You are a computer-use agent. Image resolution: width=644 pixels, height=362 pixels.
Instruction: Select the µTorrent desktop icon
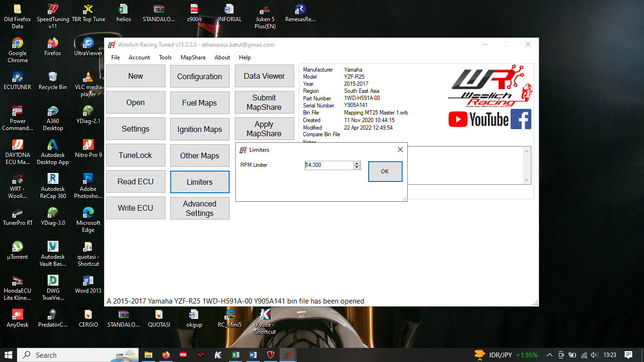(17, 250)
